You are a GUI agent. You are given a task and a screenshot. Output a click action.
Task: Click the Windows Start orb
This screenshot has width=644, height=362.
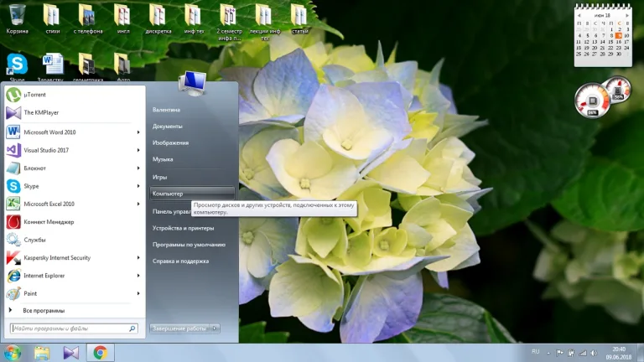click(x=13, y=353)
